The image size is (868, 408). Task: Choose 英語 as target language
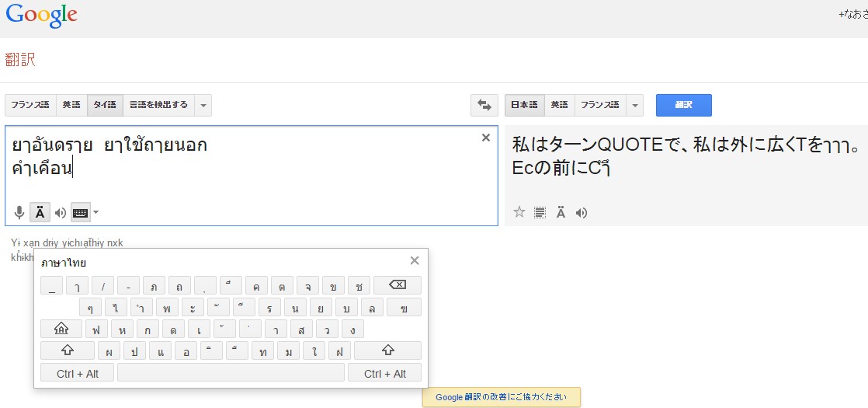click(x=560, y=105)
